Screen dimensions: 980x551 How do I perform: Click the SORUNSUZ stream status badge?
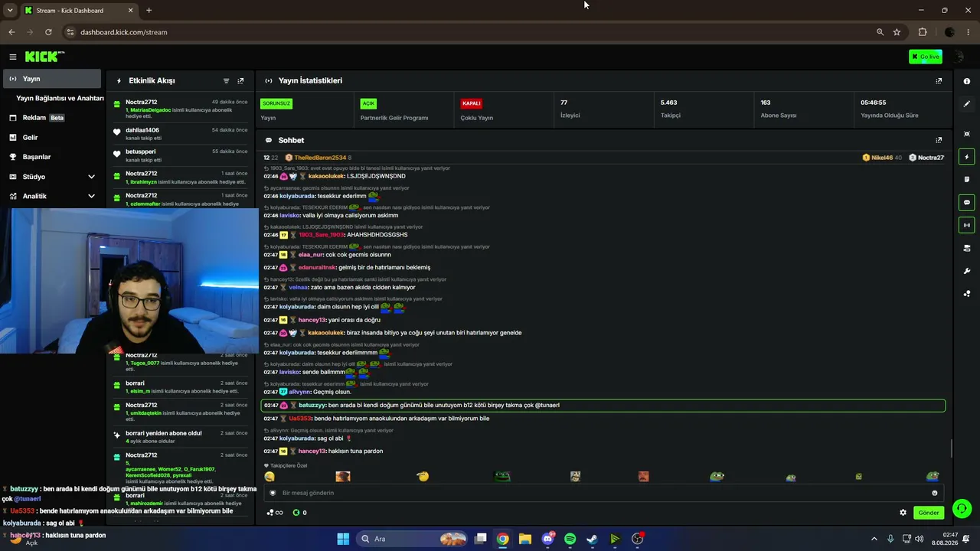tap(276, 103)
